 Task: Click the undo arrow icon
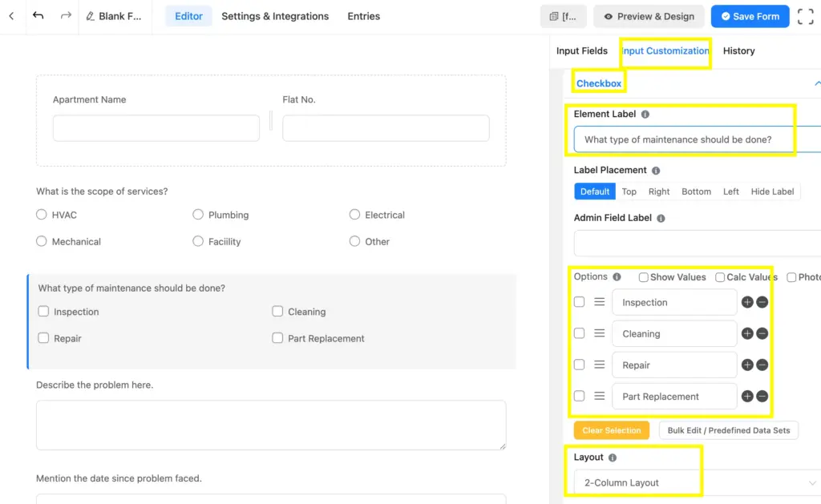(x=38, y=15)
